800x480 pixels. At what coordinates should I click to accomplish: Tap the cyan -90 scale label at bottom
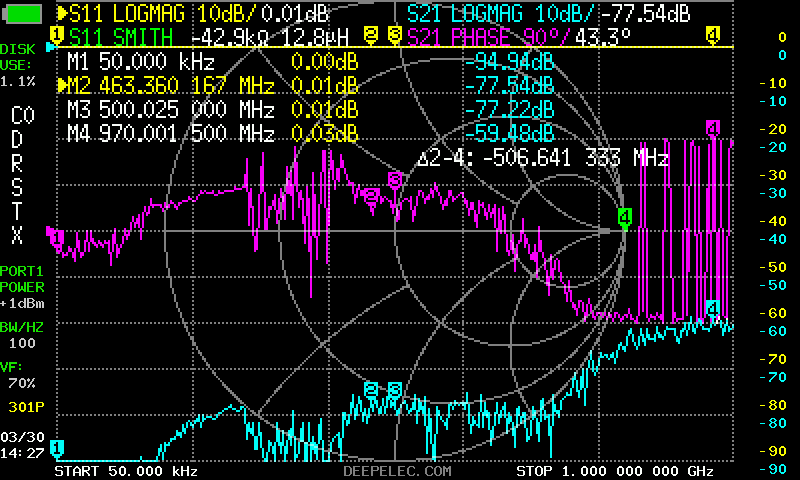point(773,469)
